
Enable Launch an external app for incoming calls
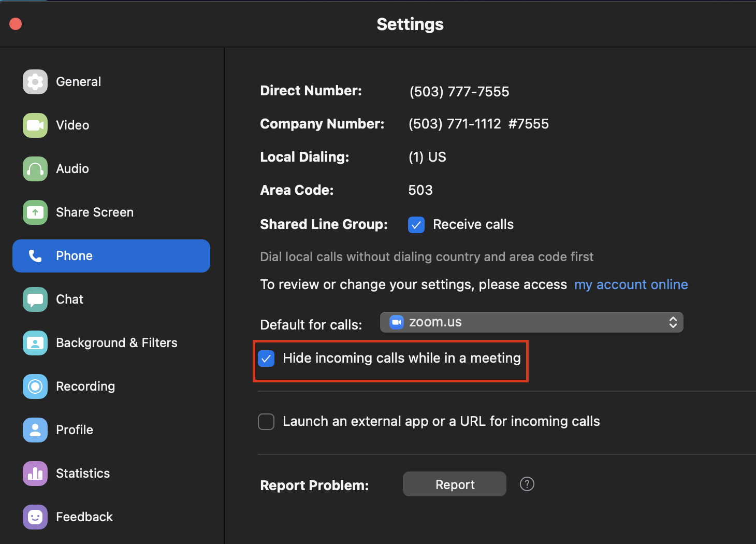click(x=266, y=422)
